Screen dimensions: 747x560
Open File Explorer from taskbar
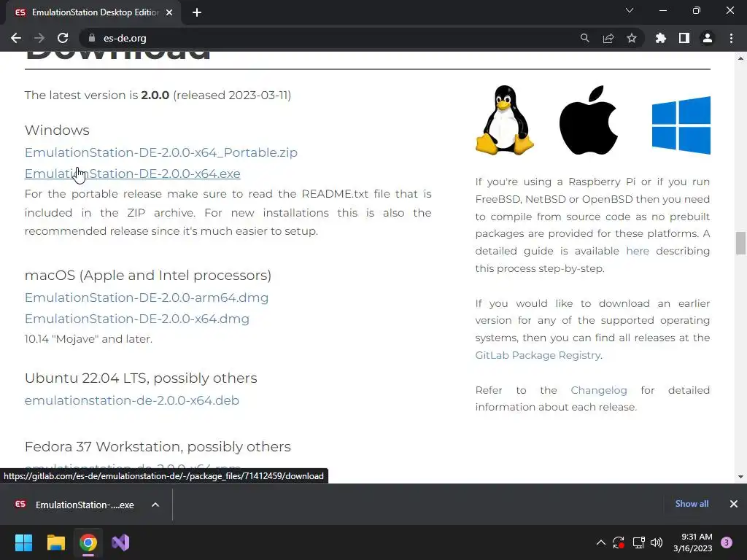click(55, 542)
